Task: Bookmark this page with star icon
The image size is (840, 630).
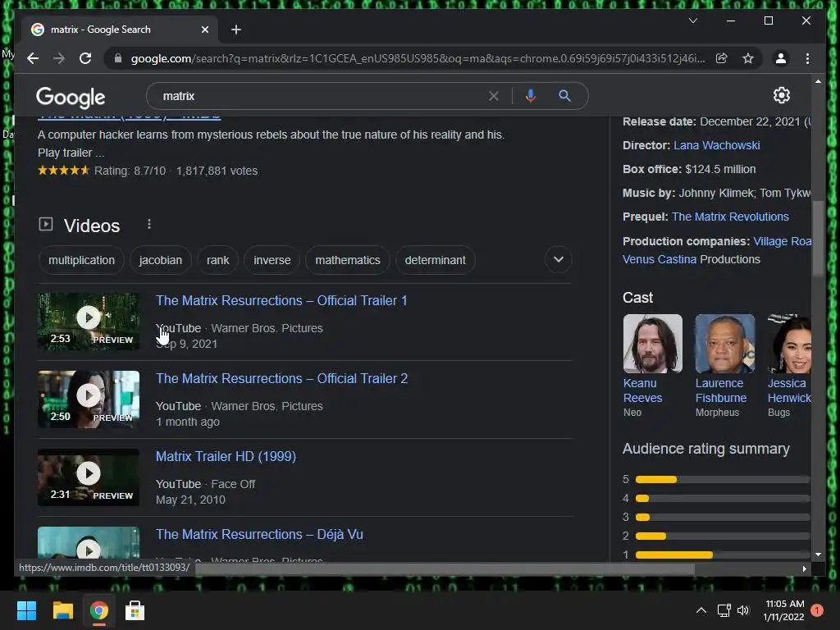Action: (748, 58)
